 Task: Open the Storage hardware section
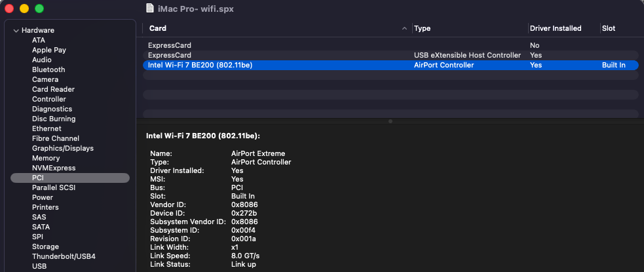coord(45,247)
